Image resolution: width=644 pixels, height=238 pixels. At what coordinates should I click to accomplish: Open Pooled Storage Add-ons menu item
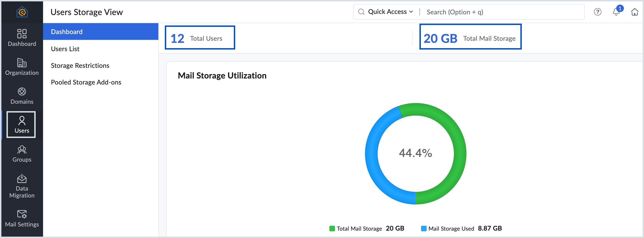tap(86, 82)
